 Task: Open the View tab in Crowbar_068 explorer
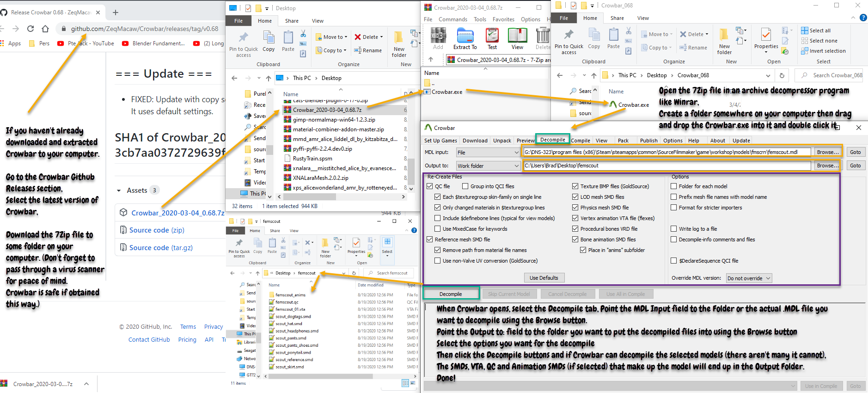(643, 18)
